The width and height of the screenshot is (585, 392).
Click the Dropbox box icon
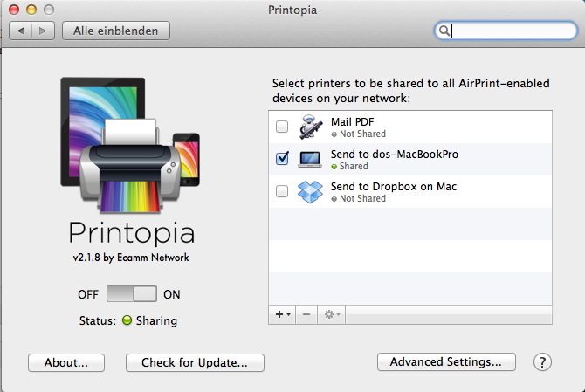(x=310, y=191)
